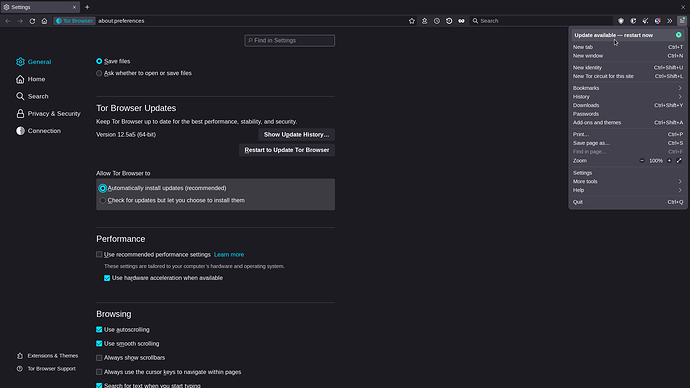Select Save files radio option
This screenshot has width=690, height=388.
[99, 61]
